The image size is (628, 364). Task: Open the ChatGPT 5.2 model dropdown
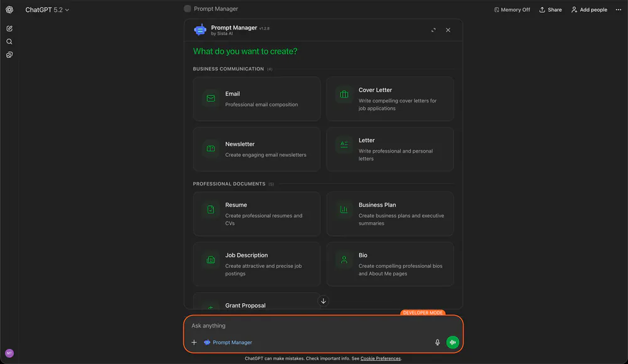[47, 9]
